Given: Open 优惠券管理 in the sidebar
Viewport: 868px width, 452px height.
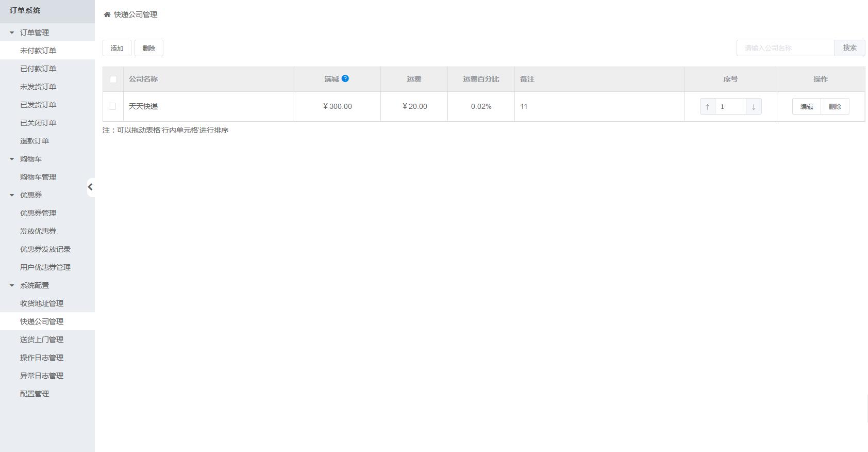Looking at the screenshot, I should [x=47, y=213].
